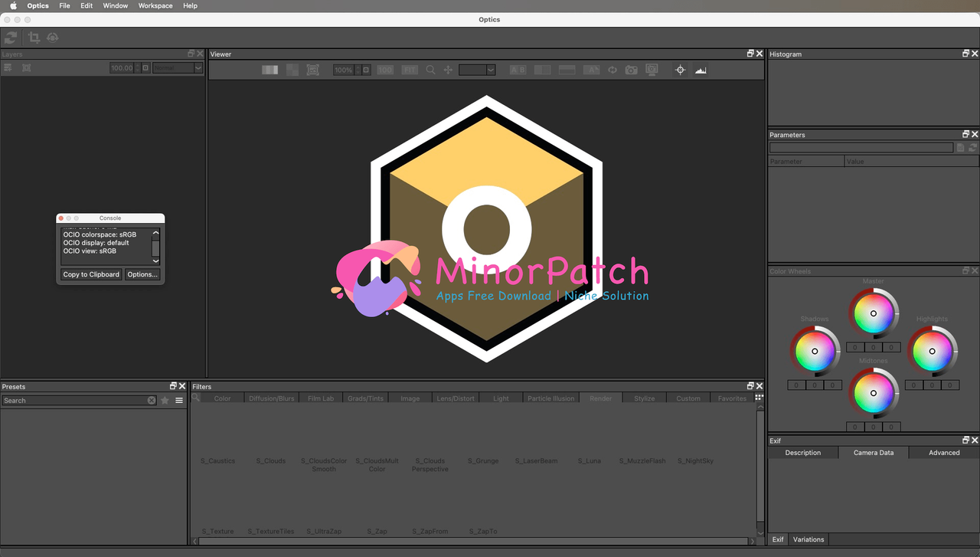Open the Diffusion/Blurs filter tab

click(x=272, y=398)
